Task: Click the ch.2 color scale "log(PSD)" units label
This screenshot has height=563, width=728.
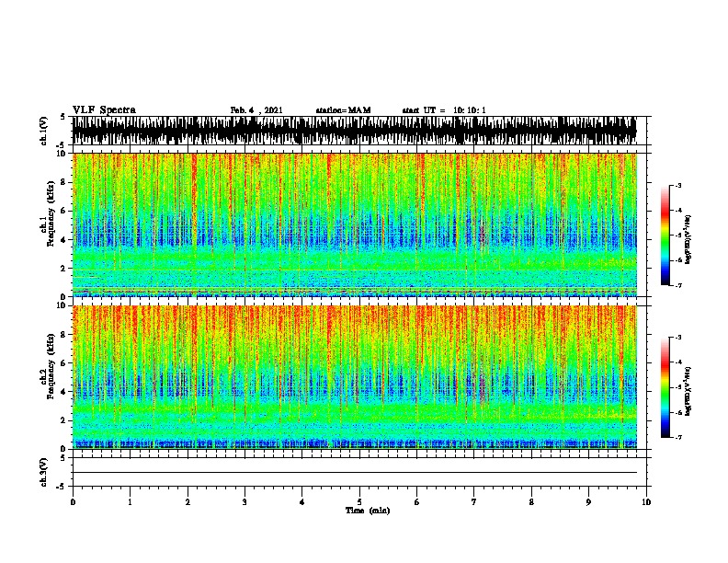Action: point(688,392)
